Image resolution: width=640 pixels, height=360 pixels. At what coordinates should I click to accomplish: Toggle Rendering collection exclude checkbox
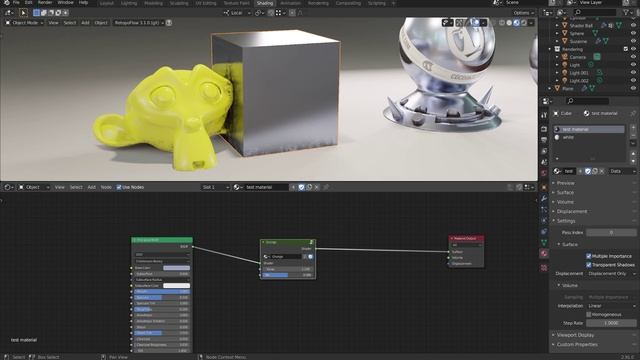click(x=625, y=49)
